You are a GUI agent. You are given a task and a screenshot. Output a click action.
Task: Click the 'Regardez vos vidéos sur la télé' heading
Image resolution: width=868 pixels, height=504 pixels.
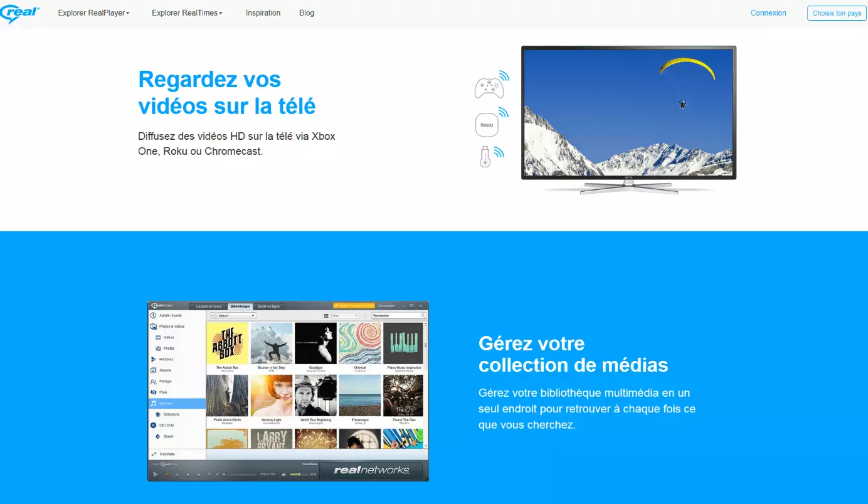click(x=227, y=93)
